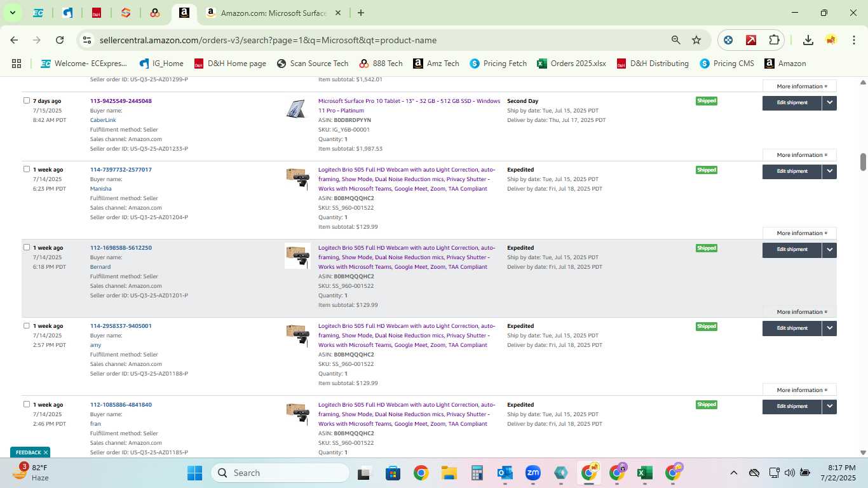Switch to the D&H pinned tab
This screenshot has width=868, height=488.
(97, 13)
